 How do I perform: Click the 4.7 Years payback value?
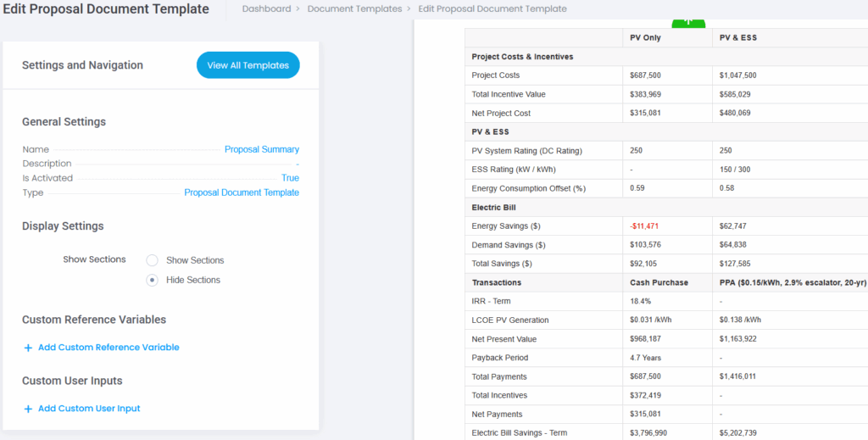[x=645, y=358]
